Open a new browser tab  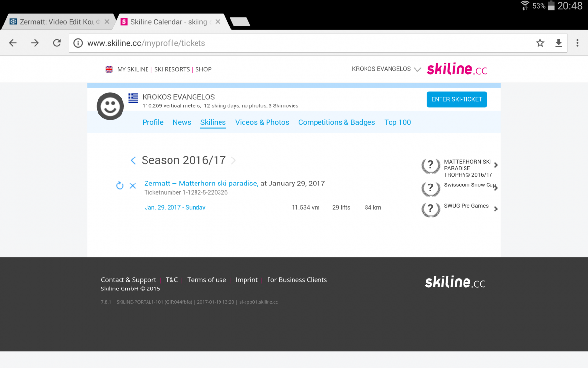click(240, 22)
